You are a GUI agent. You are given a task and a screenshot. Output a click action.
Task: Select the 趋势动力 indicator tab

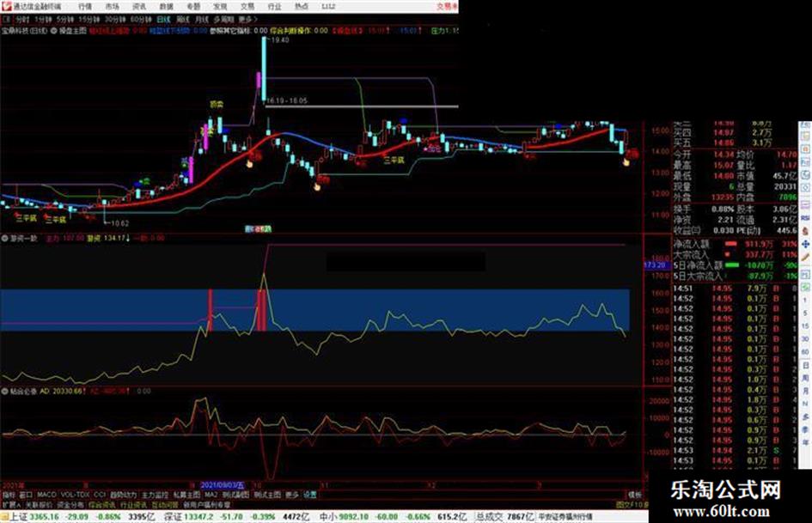coord(123,495)
